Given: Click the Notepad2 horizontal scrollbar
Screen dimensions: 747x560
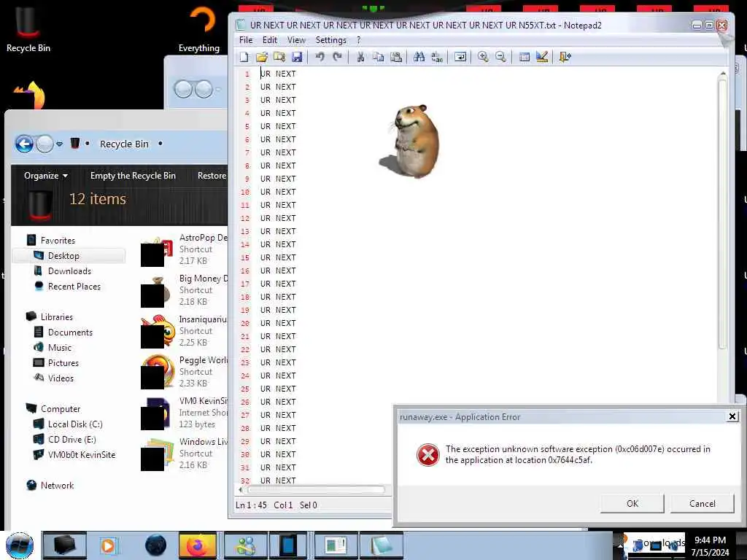Looking at the screenshot, I should 314,489.
